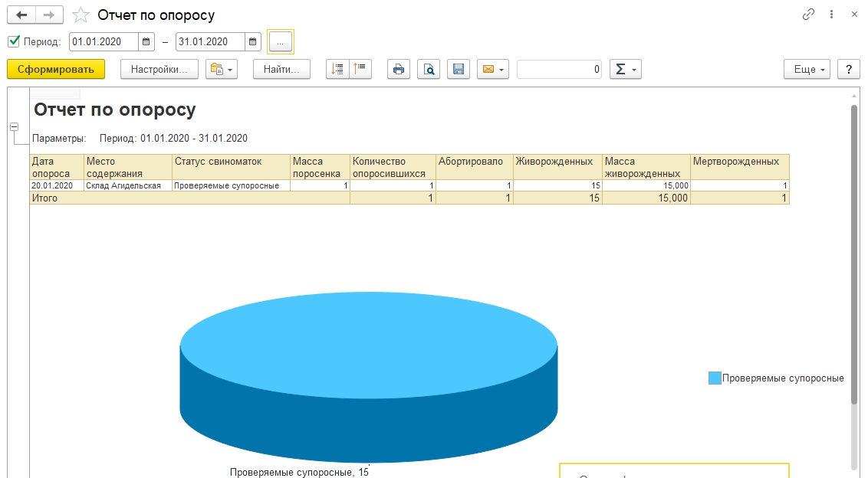The image size is (868, 478).
Task: Open the sigma totals dropdown
Action: pyautogui.click(x=626, y=69)
